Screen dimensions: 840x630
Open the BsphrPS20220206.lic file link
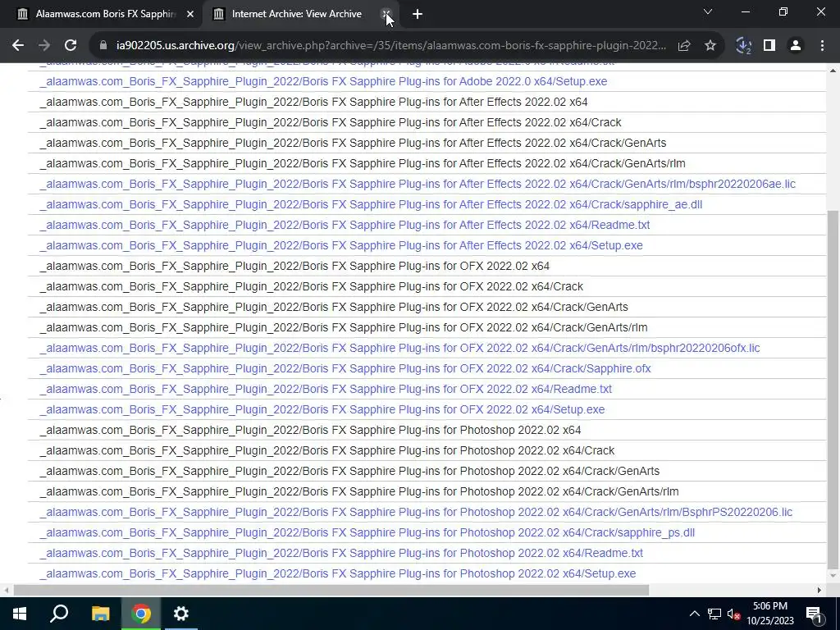[x=416, y=512]
